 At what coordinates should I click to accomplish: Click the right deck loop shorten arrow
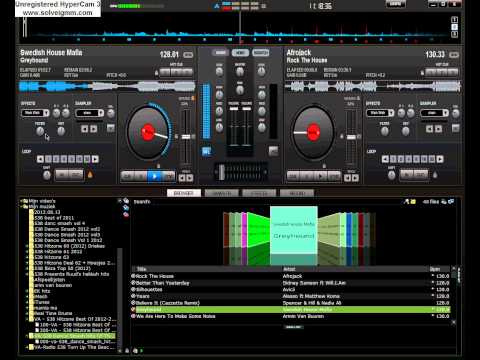pos(385,159)
